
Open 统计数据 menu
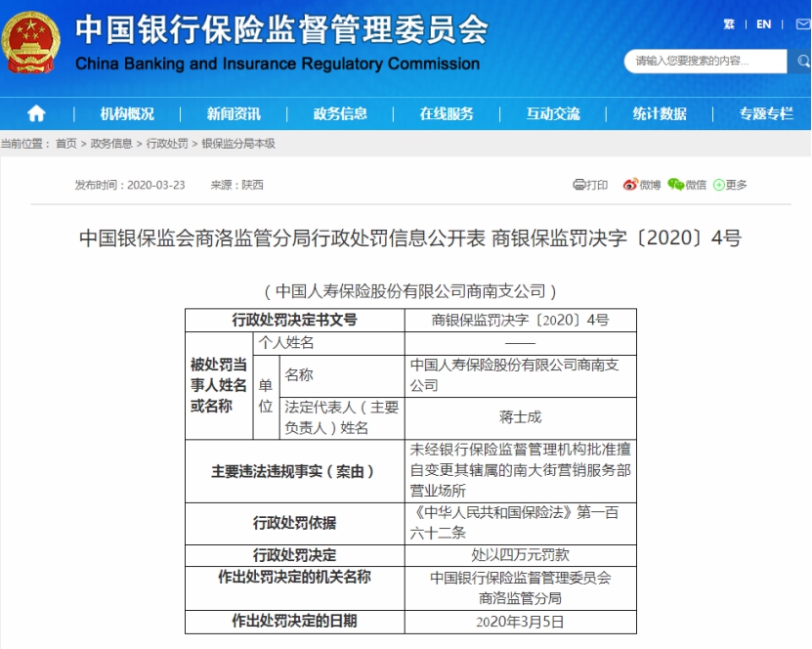[660, 113]
